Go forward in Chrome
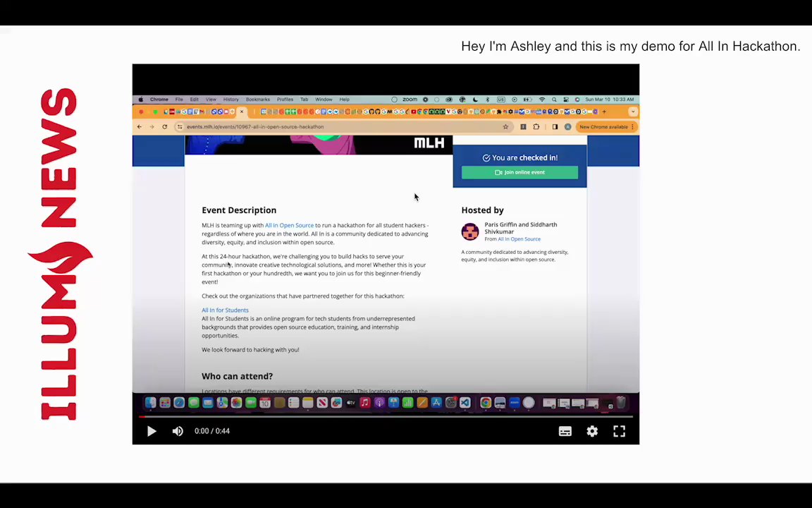This screenshot has height=508, width=812. pos(152,126)
